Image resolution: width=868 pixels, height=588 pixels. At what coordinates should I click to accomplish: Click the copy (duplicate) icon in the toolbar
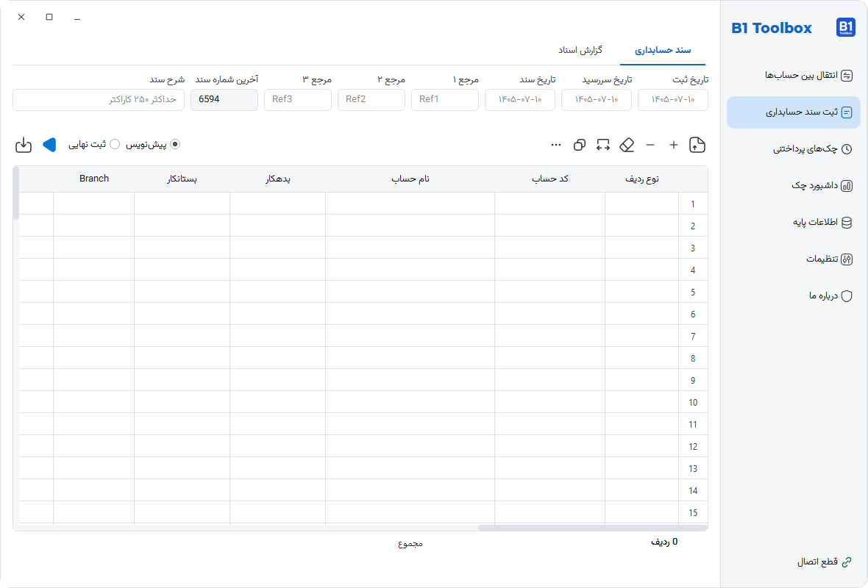pos(580,145)
